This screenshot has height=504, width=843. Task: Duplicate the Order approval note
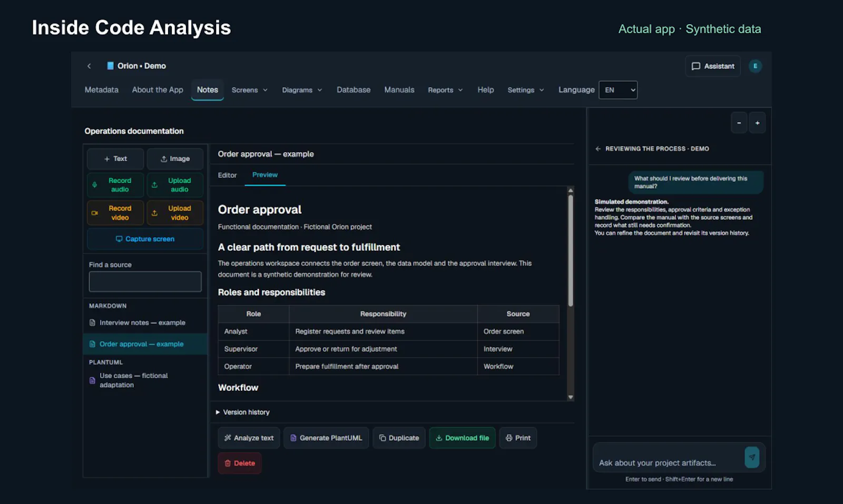[x=399, y=438]
